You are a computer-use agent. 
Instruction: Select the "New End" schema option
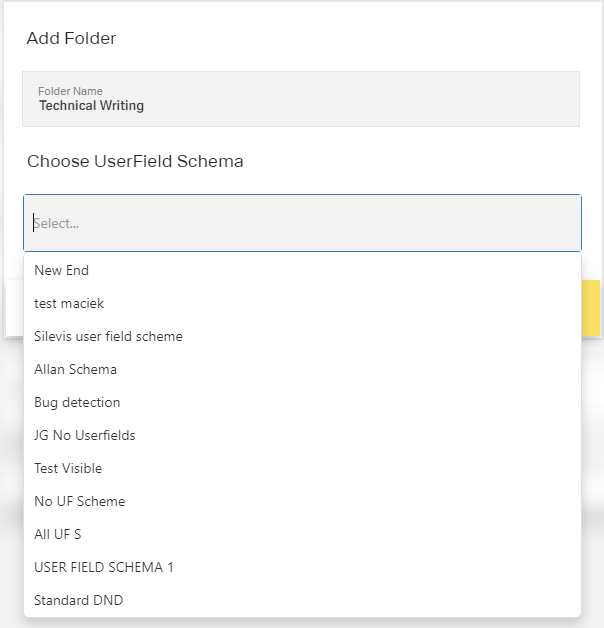tap(62, 270)
